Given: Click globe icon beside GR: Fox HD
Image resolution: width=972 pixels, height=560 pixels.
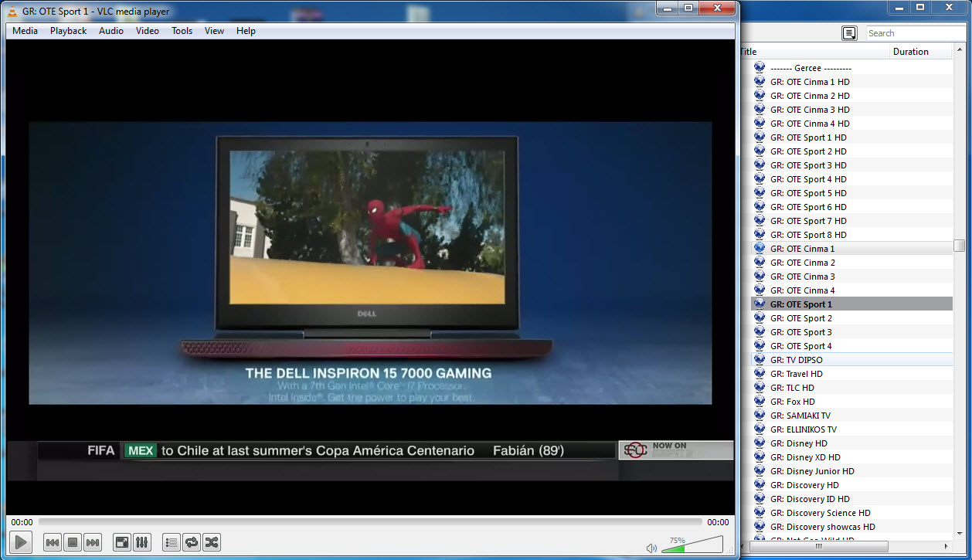Looking at the screenshot, I should pyautogui.click(x=759, y=402).
